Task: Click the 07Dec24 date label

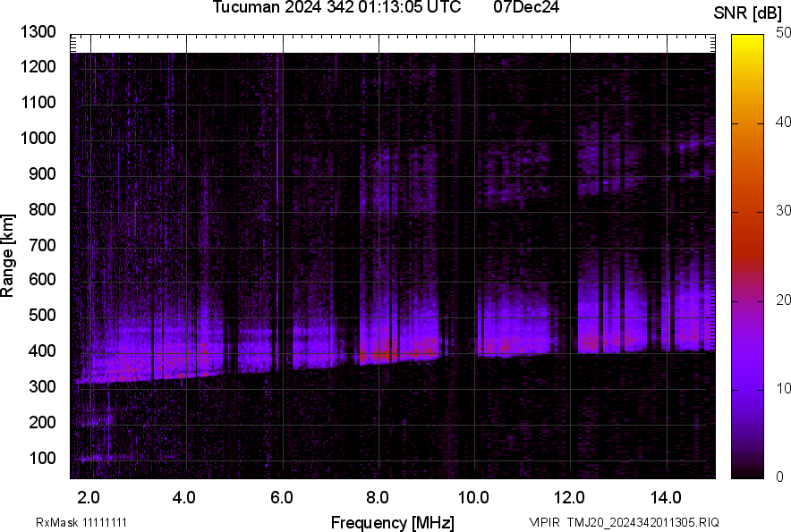Action: pyautogui.click(x=526, y=7)
